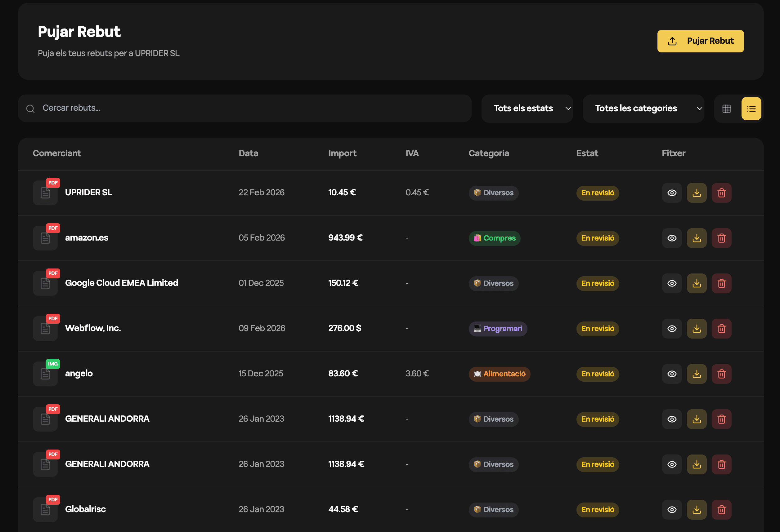Click the search magnifier icon

point(30,109)
